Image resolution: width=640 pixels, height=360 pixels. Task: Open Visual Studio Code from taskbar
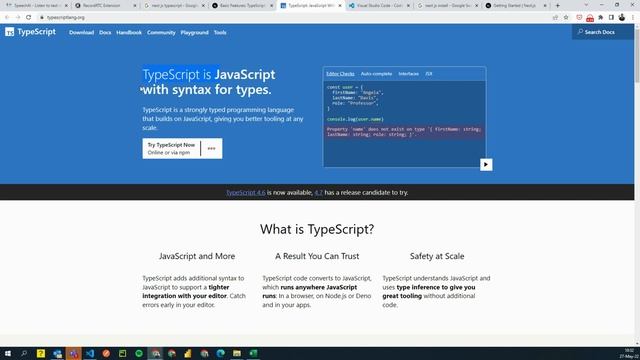tap(90, 353)
